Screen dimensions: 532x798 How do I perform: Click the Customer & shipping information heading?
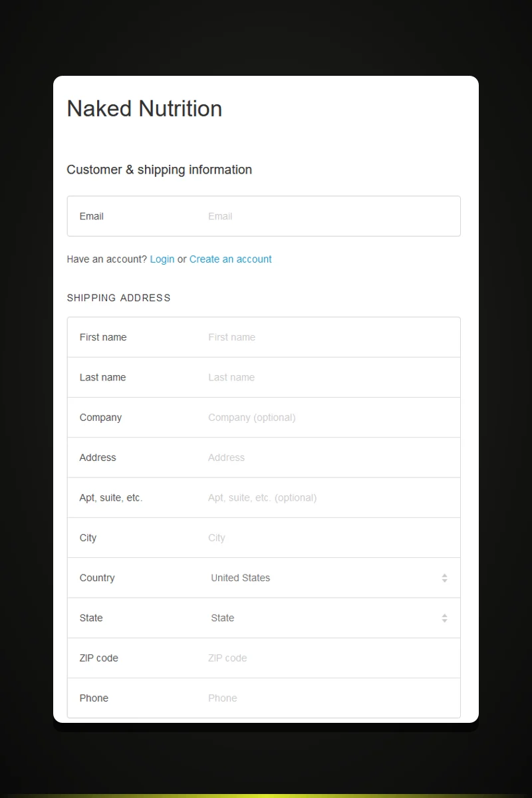coord(160,170)
